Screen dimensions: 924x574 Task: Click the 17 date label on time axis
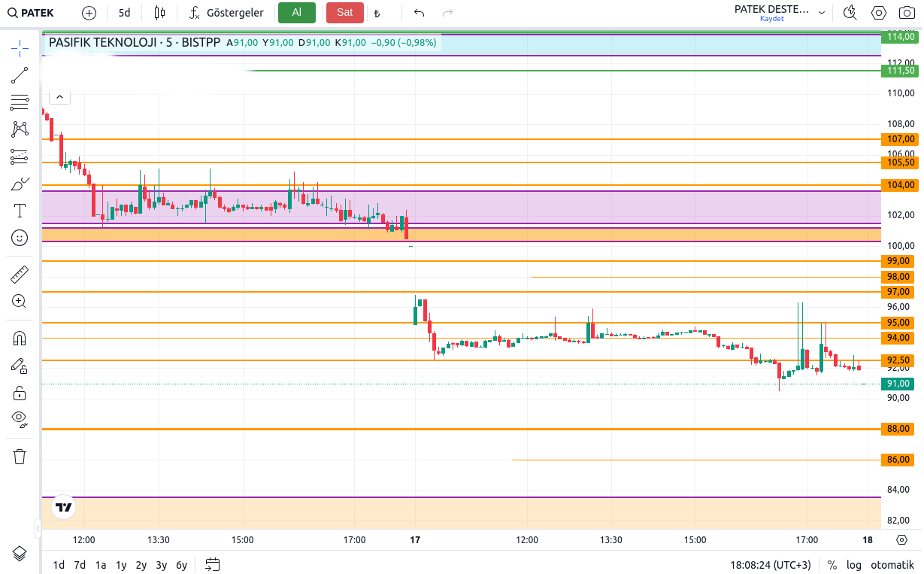click(x=414, y=539)
